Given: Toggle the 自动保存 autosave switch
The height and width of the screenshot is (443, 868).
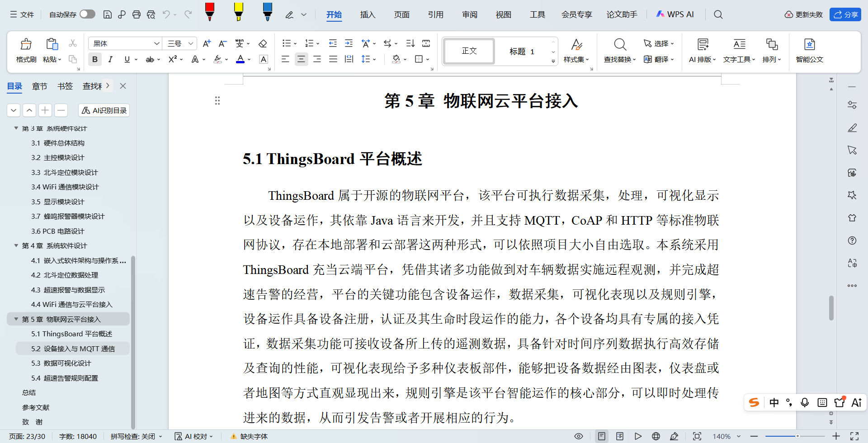Looking at the screenshot, I should (87, 14).
